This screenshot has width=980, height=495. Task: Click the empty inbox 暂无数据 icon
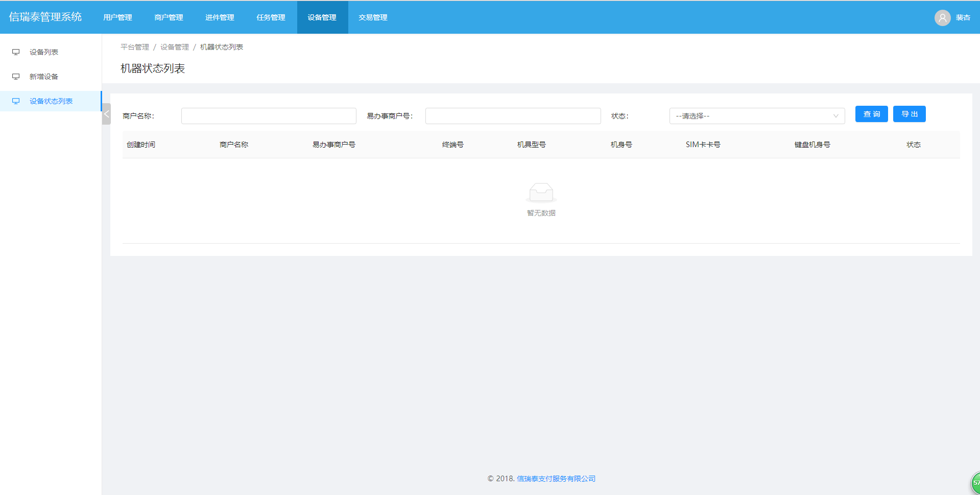541,193
